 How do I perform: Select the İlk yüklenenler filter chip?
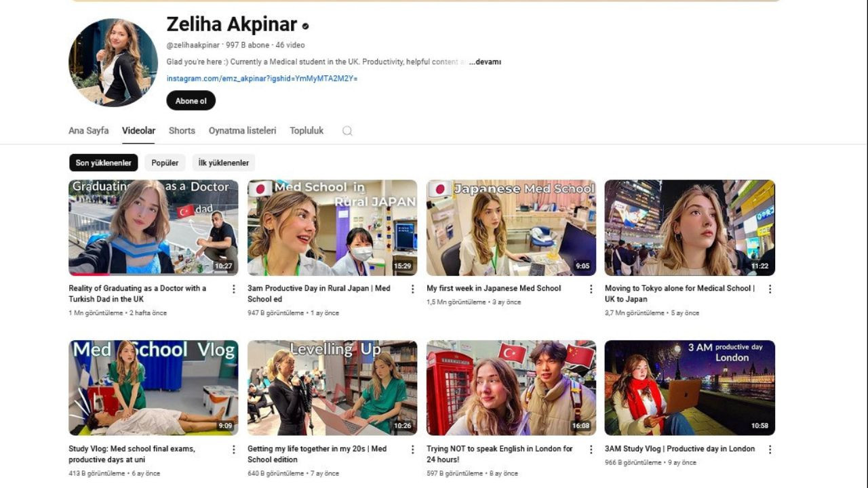[223, 163]
